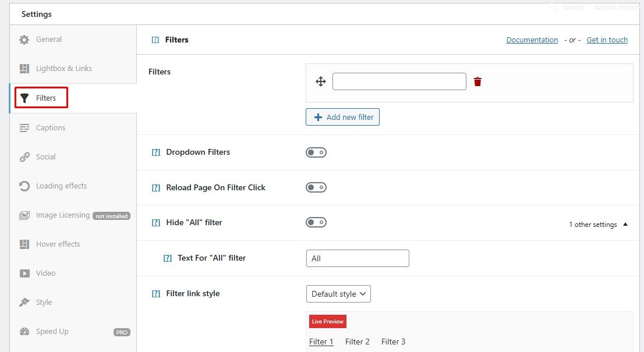
Task: Open the Documentation link
Action: click(532, 40)
